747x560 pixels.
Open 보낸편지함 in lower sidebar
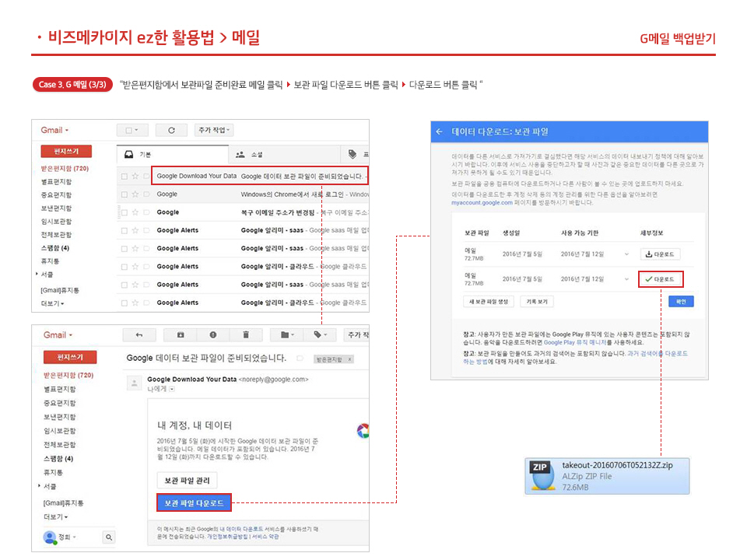60,417
